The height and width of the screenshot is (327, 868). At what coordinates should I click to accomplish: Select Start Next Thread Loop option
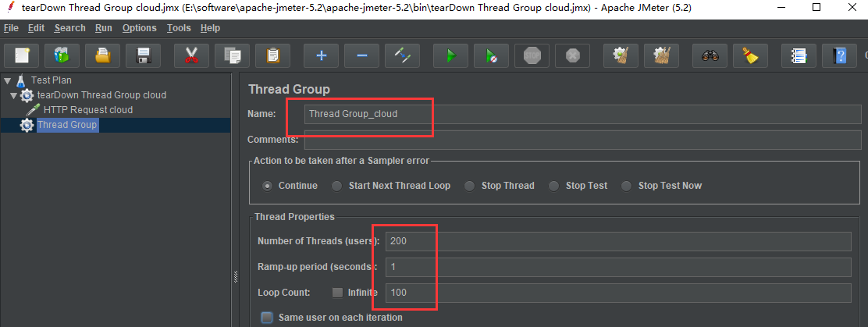tap(336, 186)
